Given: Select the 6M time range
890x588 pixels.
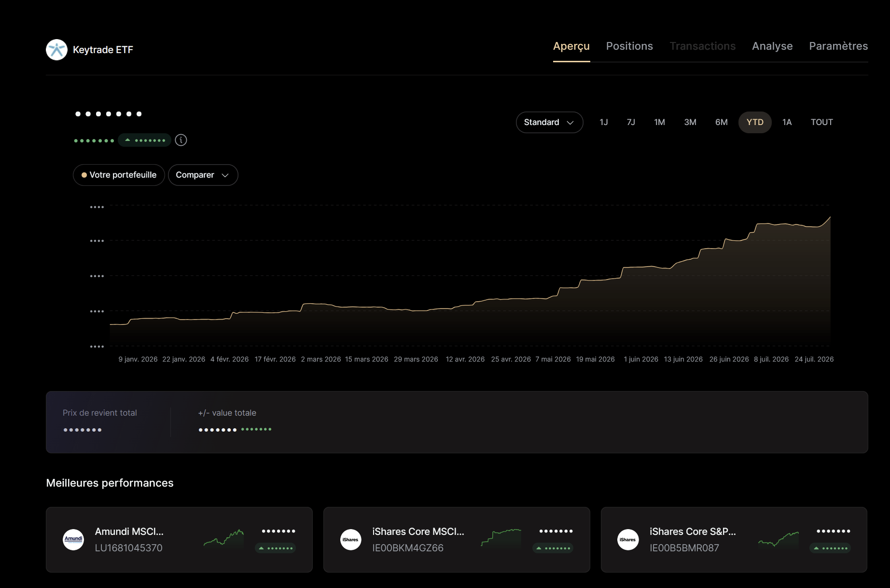Looking at the screenshot, I should pyautogui.click(x=722, y=122).
